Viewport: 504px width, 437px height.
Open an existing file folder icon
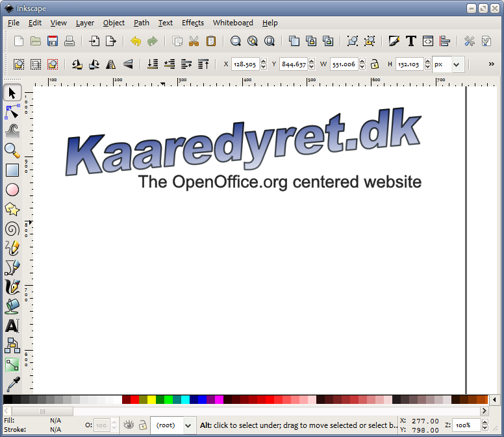(x=35, y=41)
